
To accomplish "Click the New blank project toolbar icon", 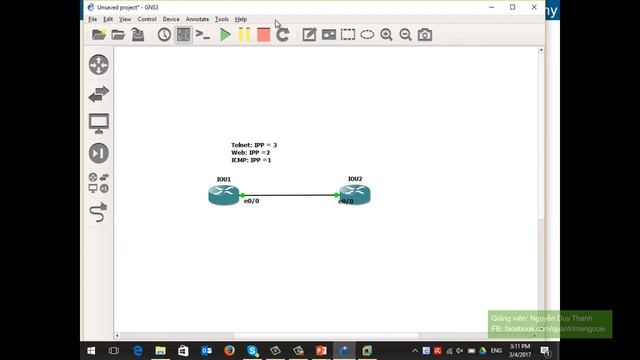I will 99,35.
